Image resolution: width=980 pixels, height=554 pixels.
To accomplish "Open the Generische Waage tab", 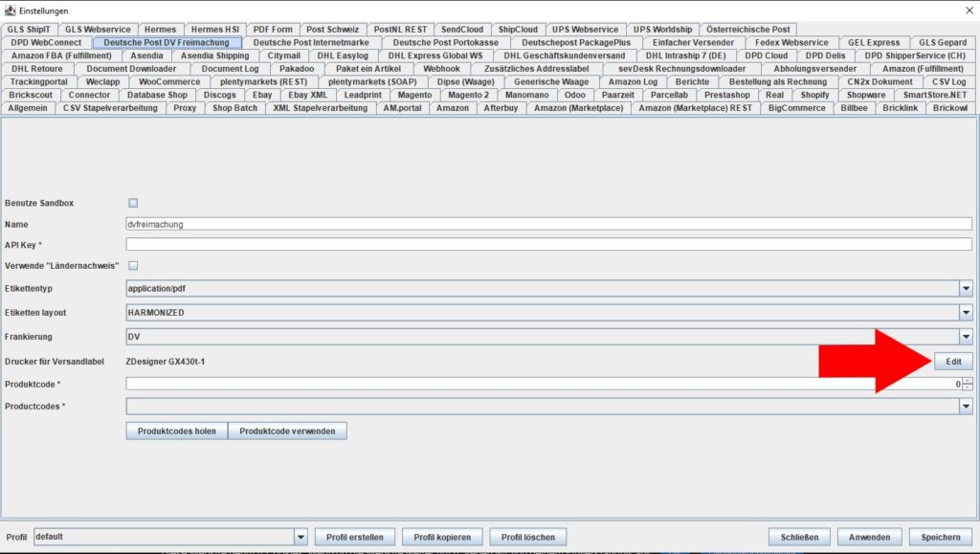I will tap(551, 82).
